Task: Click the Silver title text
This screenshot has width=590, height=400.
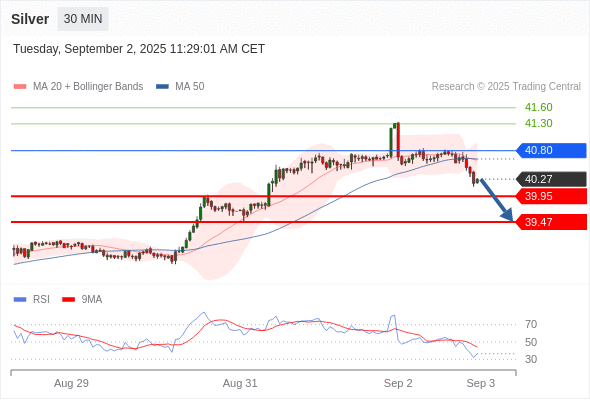Action: click(x=30, y=19)
